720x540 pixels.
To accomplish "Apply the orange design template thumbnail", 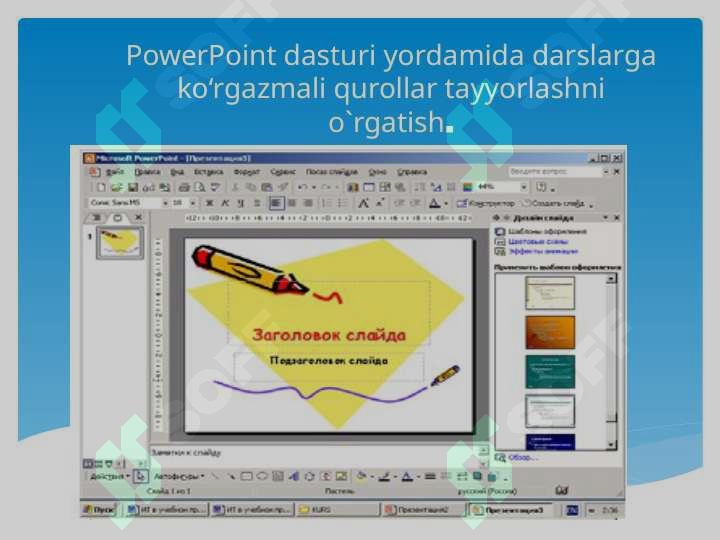I will [x=550, y=332].
